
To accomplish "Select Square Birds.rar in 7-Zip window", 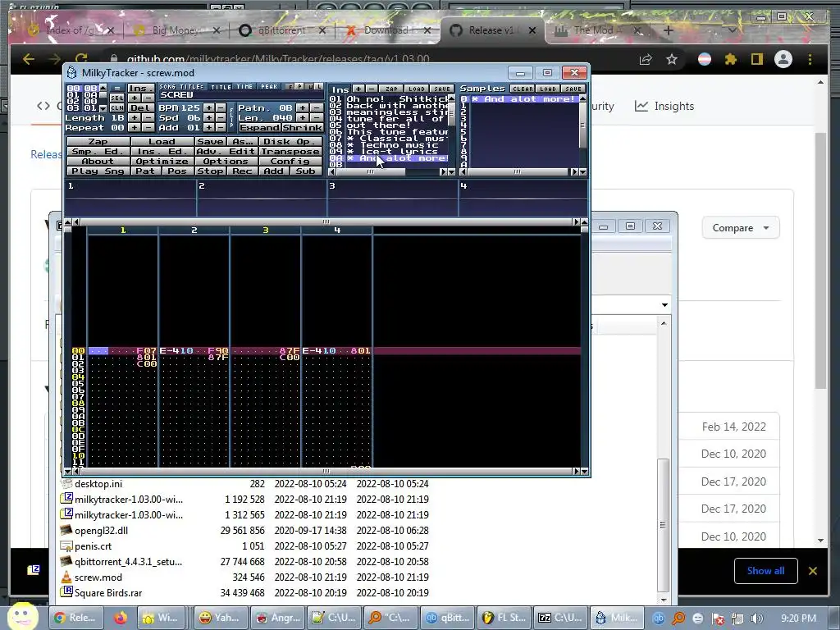I will [107, 593].
